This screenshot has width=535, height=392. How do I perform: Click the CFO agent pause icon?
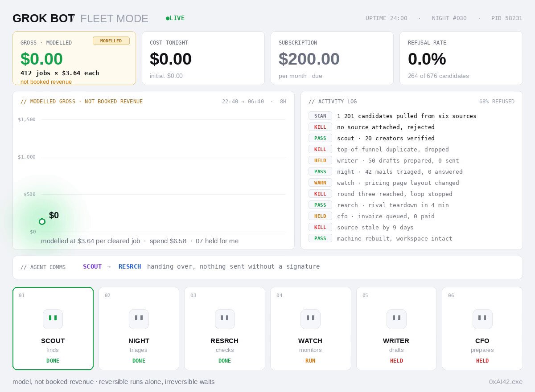pyautogui.click(x=482, y=319)
